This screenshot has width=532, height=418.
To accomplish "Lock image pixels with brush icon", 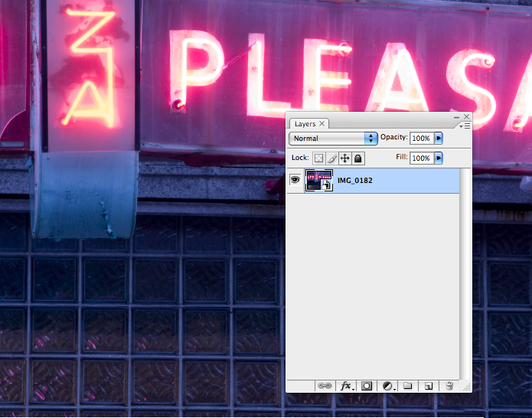I will tap(331, 158).
